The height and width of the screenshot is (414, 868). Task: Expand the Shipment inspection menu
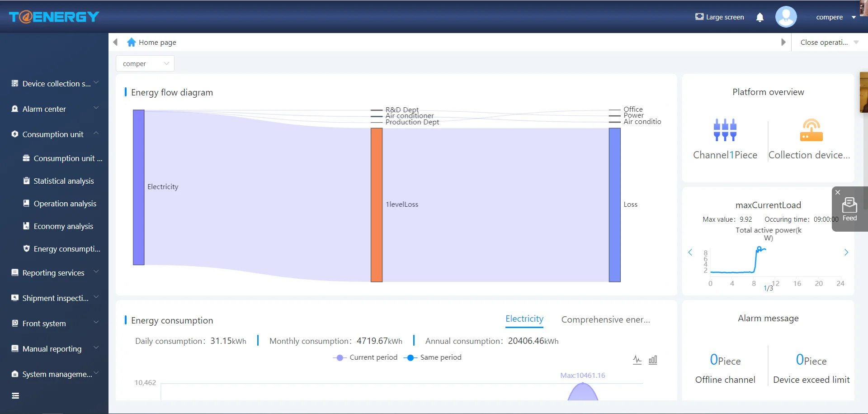[x=96, y=297]
